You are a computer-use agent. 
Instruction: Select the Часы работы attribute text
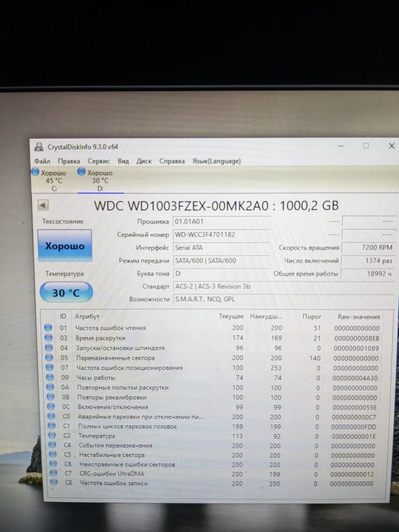96,378
